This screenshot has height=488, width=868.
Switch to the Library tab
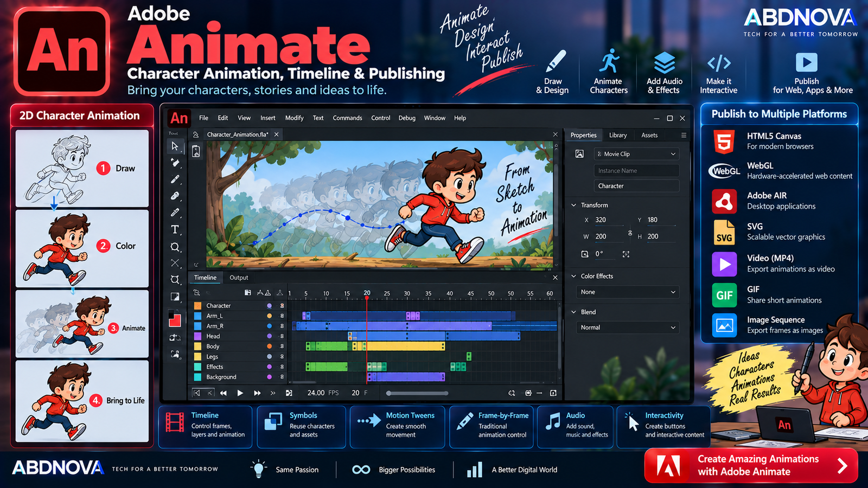(x=618, y=135)
